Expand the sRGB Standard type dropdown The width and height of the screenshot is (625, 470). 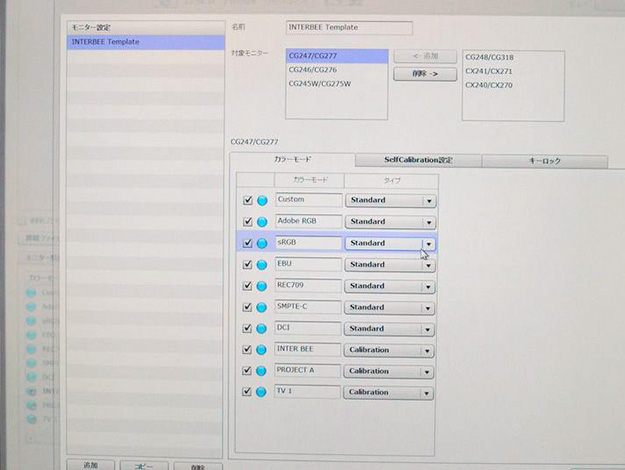[390, 244]
